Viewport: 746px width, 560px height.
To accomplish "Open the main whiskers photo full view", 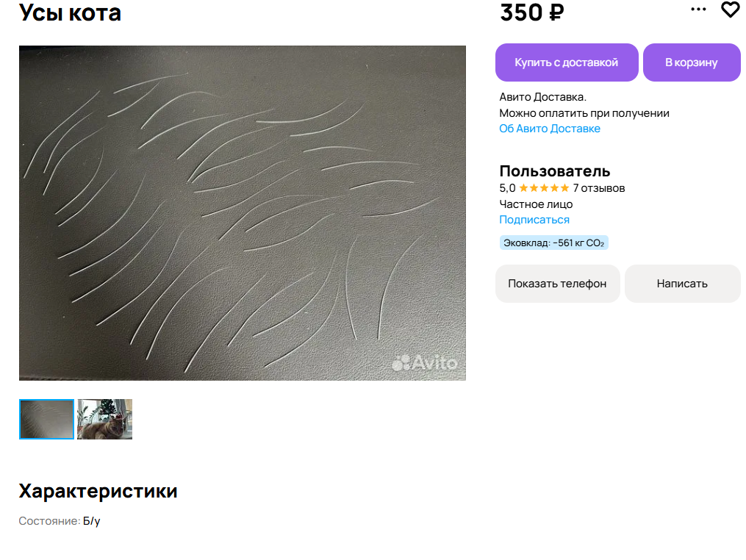I will [x=242, y=212].
